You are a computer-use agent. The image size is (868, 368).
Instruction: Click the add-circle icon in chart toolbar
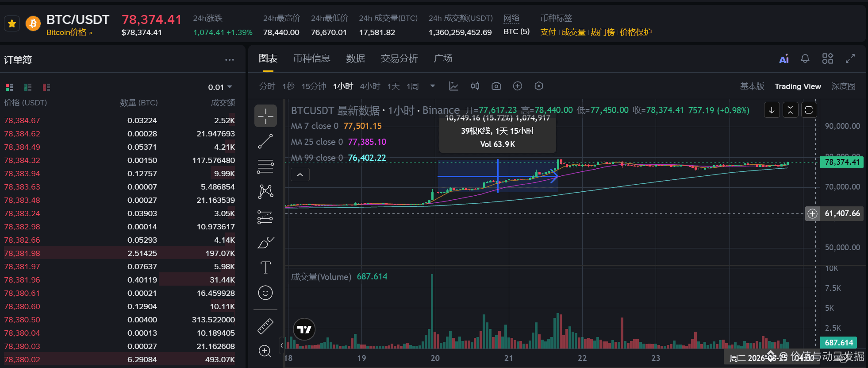(x=518, y=86)
